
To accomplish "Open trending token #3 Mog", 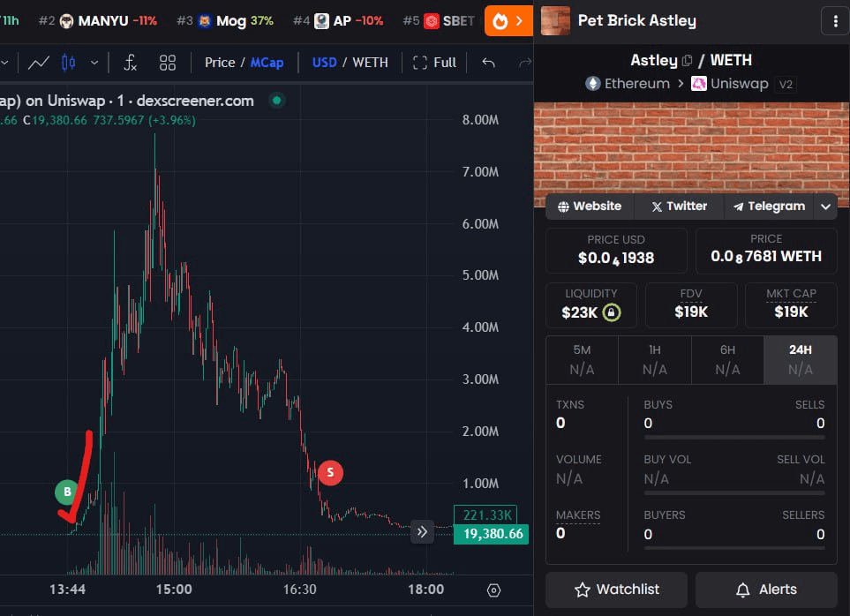I will (x=225, y=21).
